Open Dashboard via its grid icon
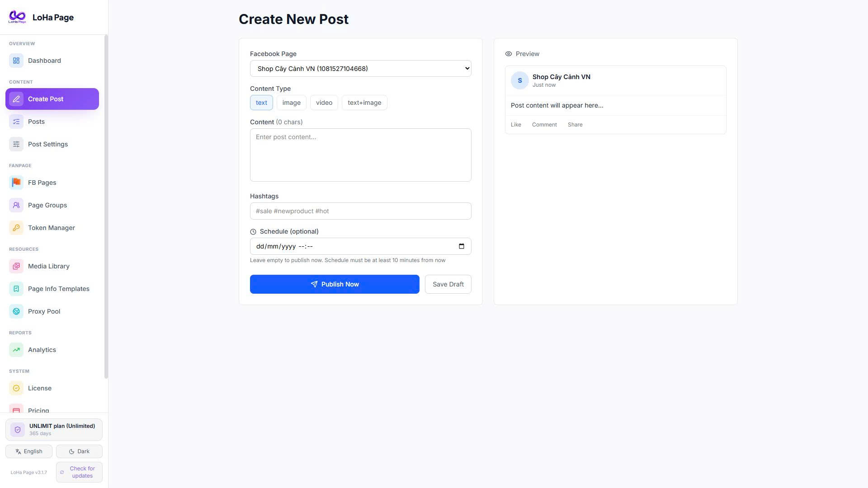Viewport: 868px width, 488px height. pyautogui.click(x=16, y=61)
